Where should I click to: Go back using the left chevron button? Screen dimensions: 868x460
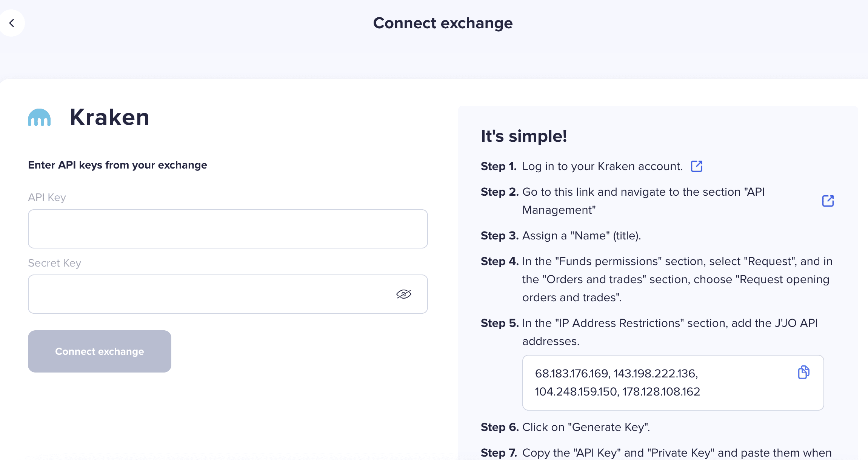tap(12, 23)
